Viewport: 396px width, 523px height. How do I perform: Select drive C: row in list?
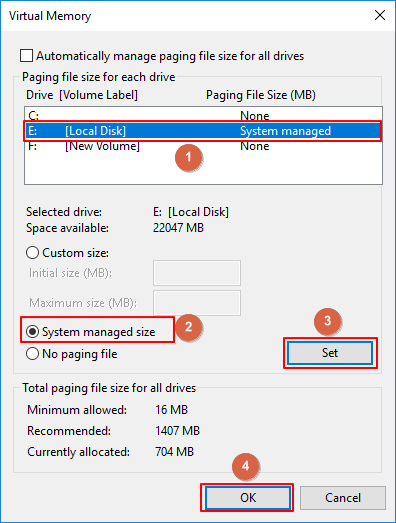click(x=203, y=115)
